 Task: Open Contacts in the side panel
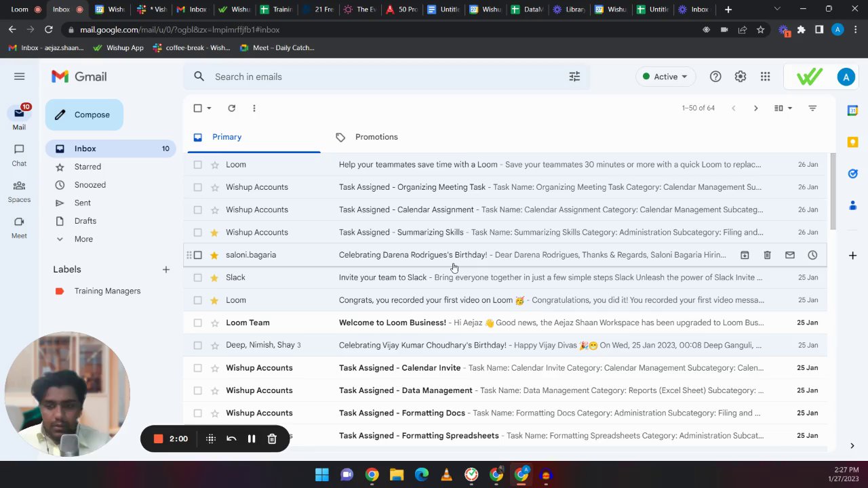852,205
